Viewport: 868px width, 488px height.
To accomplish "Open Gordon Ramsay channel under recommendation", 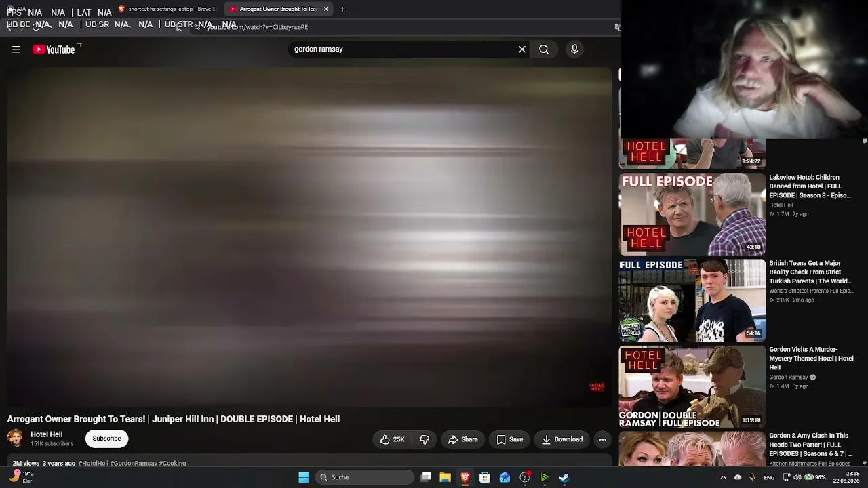I will point(789,378).
